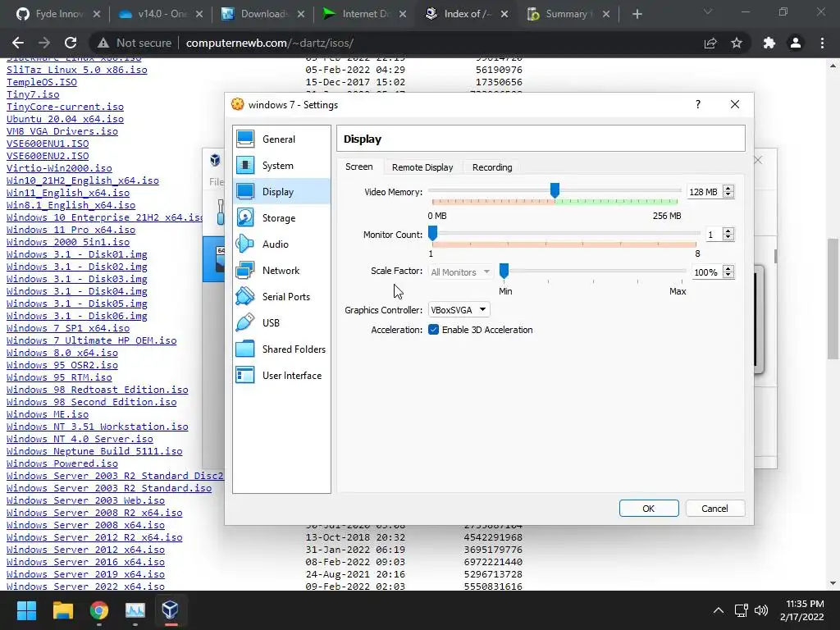Open Win11 English x64.iso link

pyautogui.click(x=68, y=193)
